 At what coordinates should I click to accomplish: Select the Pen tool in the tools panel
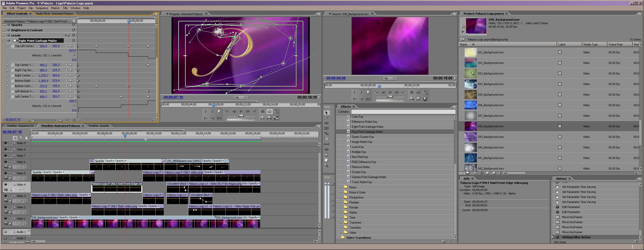tap(326, 155)
